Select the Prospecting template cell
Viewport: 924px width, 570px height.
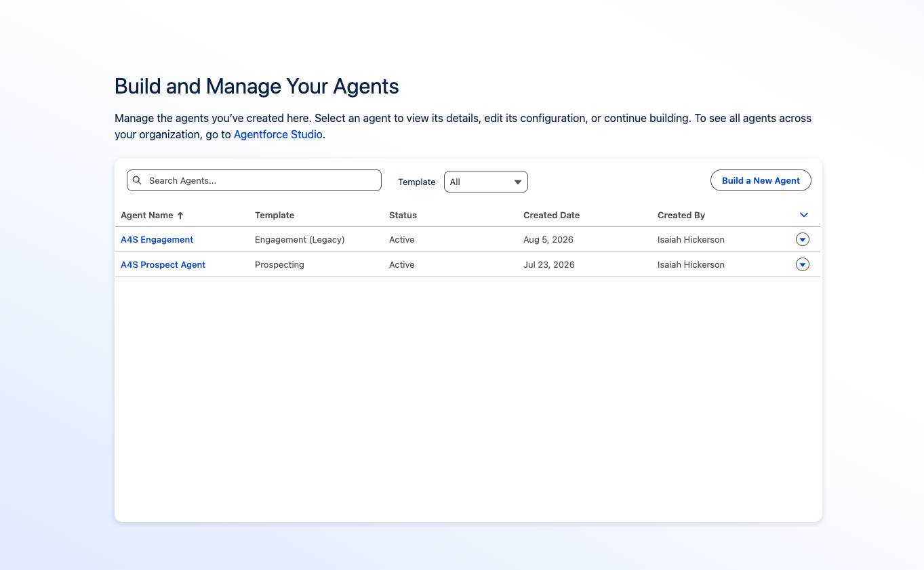[x=279, y=264]
